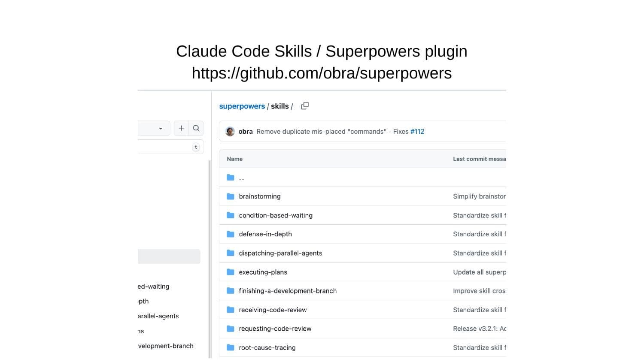The height and width of the screenshot is (362, 644).
Task: Click the brainstorming folder icon
Action: [231, 196]
